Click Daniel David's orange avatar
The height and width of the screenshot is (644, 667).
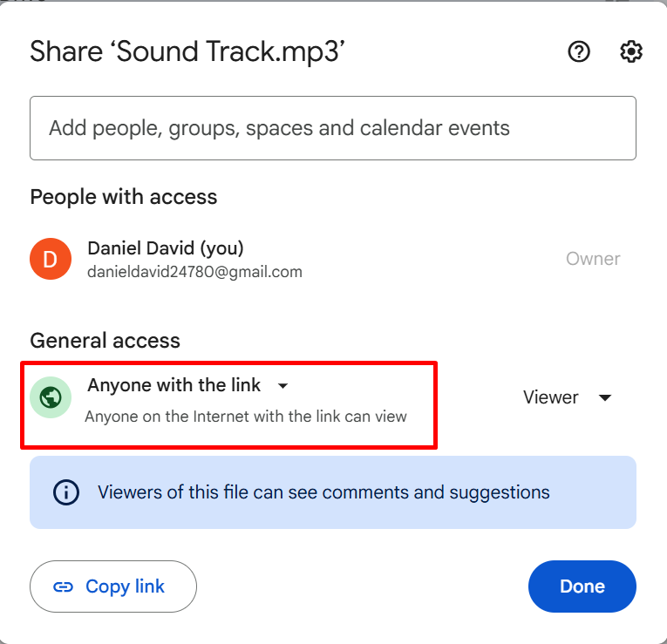[51, 259]
